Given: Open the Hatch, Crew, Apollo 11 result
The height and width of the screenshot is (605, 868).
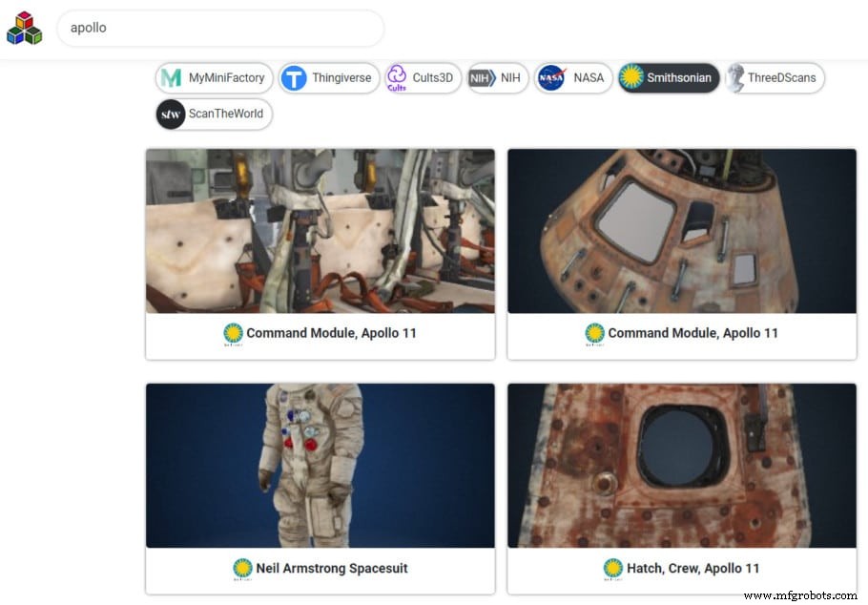Looking at the screenshot, I should pyautogui.click(x=682, y=466).
